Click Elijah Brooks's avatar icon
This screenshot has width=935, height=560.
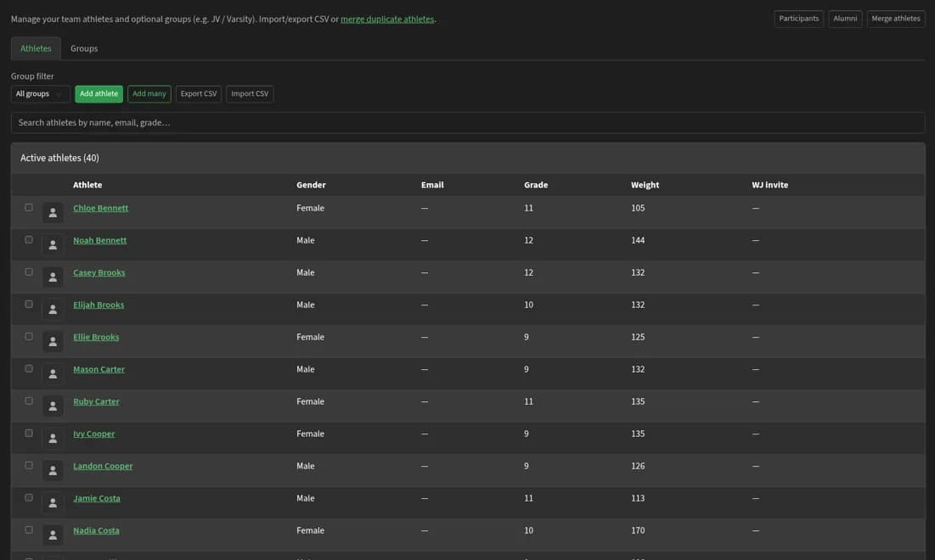[53, 309]
